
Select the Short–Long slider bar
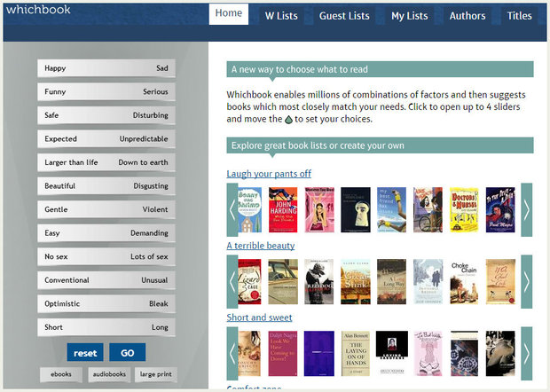tap(106, 326)
